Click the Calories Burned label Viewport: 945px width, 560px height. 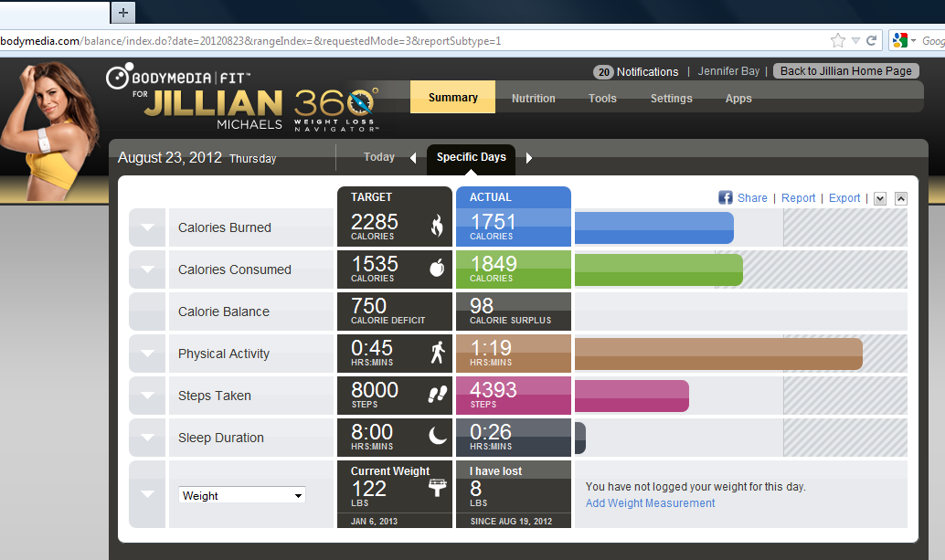(x=225, y=227)
